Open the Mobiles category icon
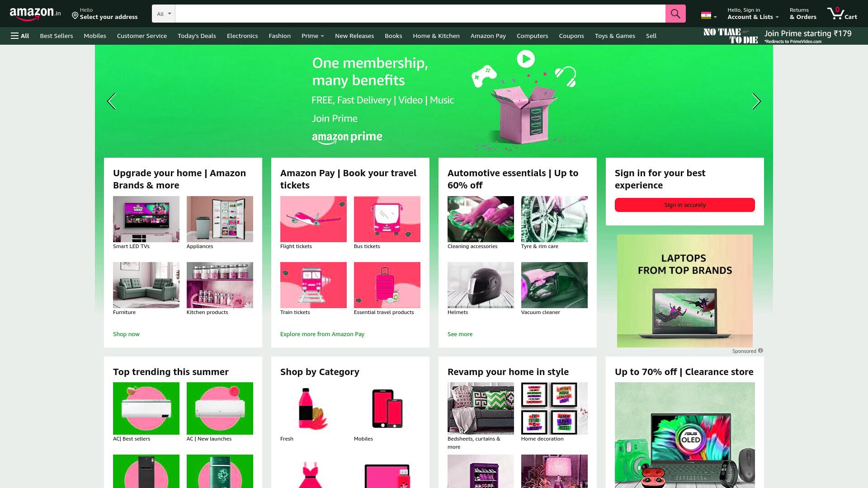This screenshot has width=868, height=488. pyautogui.click(x=387, y=408)
